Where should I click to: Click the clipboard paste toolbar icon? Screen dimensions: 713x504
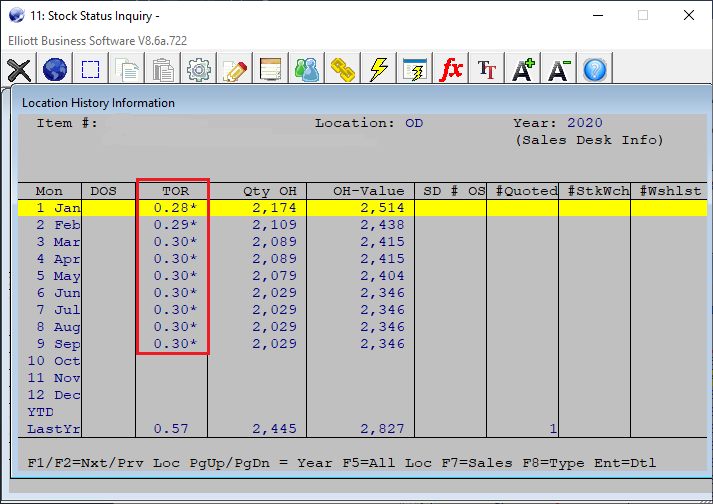(163, 69)
